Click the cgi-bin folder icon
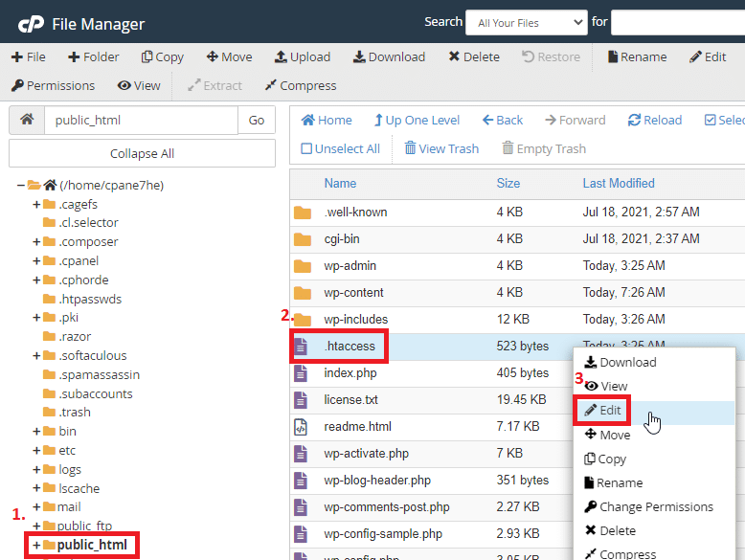Image resolution: width=745 pixels, height=560 pixels. [x=303, y=239]
